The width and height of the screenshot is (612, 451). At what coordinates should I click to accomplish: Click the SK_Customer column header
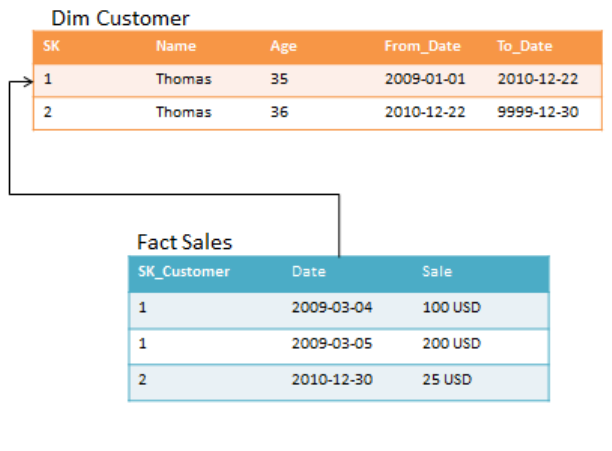tap(184, 271)
